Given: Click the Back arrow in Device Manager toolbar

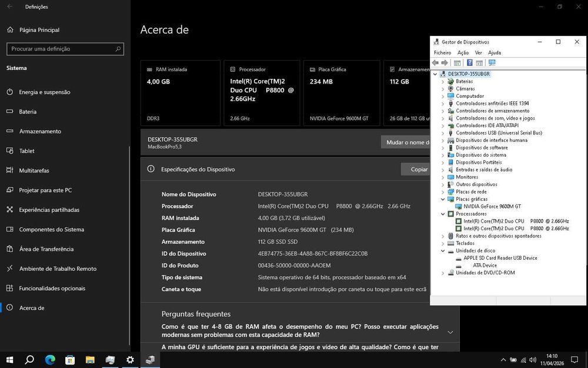Looking at the screenshot, I should pos(435,63).
